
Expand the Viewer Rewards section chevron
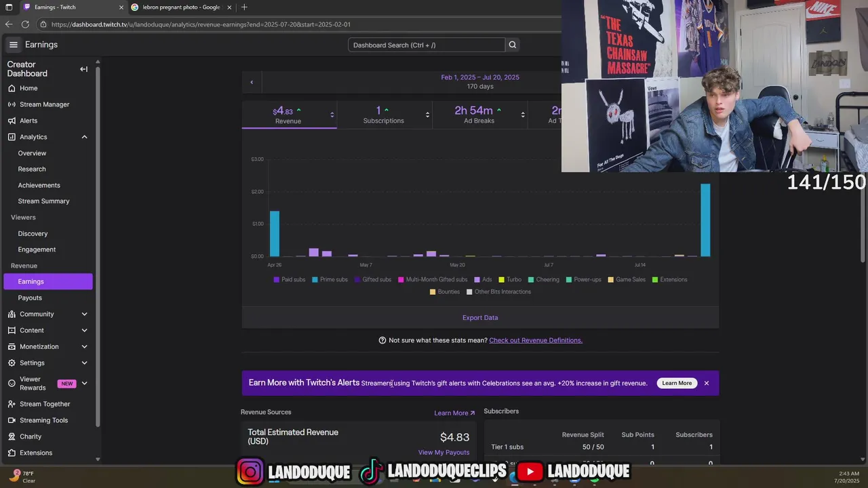[x=84, y=383]
